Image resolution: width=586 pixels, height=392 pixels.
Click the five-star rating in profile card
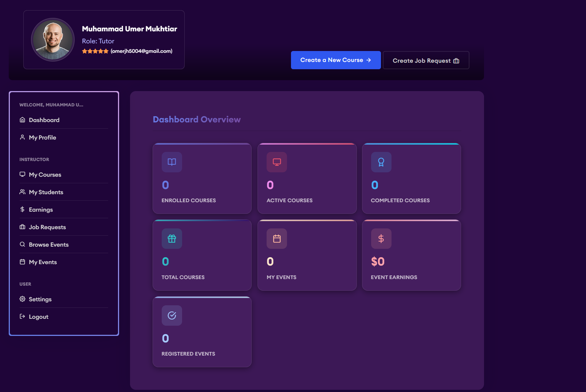pyautogui.click(x=95, y=51)
